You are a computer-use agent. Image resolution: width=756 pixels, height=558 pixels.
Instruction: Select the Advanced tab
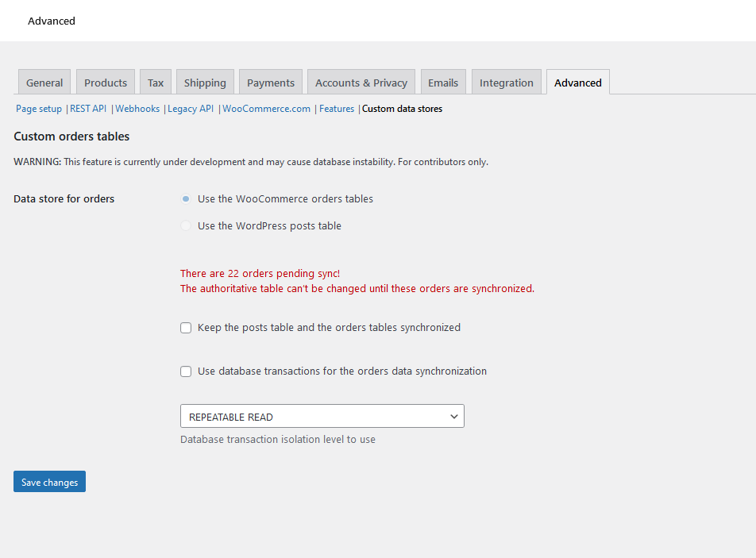577,82
